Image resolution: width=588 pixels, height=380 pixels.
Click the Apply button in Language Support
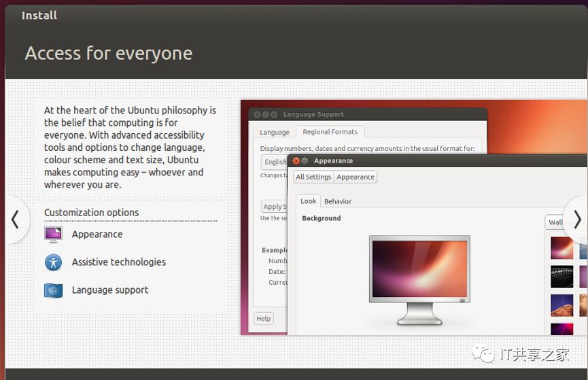click(x=274, y=207)
